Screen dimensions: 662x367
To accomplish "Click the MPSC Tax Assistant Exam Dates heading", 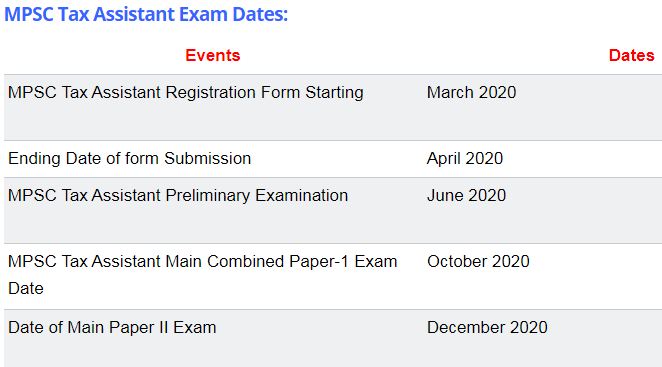I will (146, 14).
